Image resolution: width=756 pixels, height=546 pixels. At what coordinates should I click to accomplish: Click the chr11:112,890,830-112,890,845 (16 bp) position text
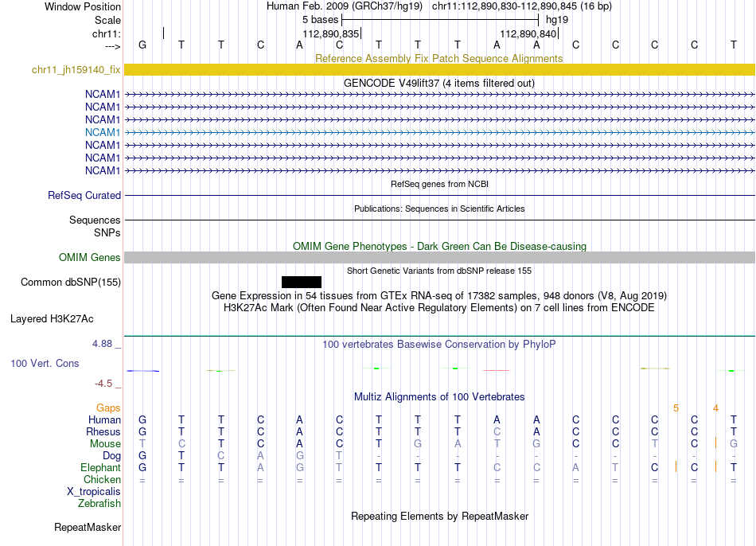[522, 6]
